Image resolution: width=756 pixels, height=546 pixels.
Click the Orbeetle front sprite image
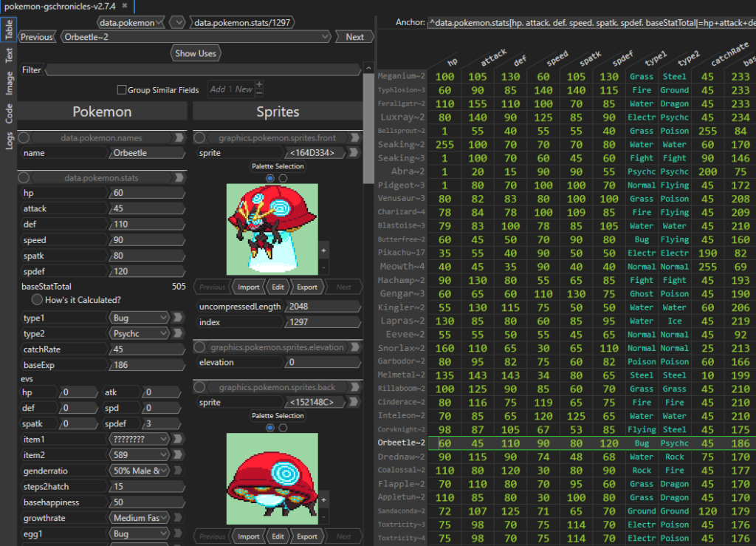pos(272,229)
